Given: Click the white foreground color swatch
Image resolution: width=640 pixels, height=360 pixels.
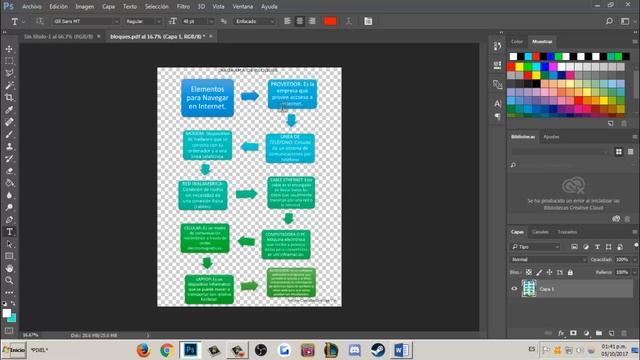Looking at the screenshot, I should [x=7, y=313].
